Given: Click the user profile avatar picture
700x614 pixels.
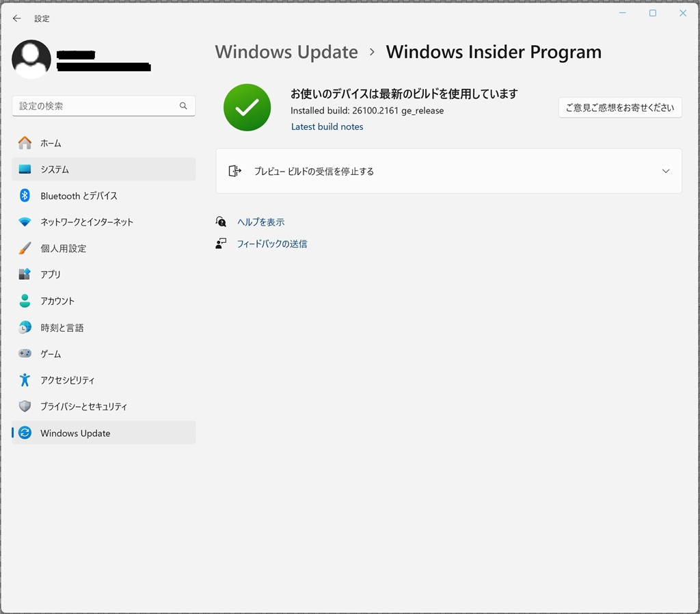Looking at the screenshot, I should [x=31, y=59].
